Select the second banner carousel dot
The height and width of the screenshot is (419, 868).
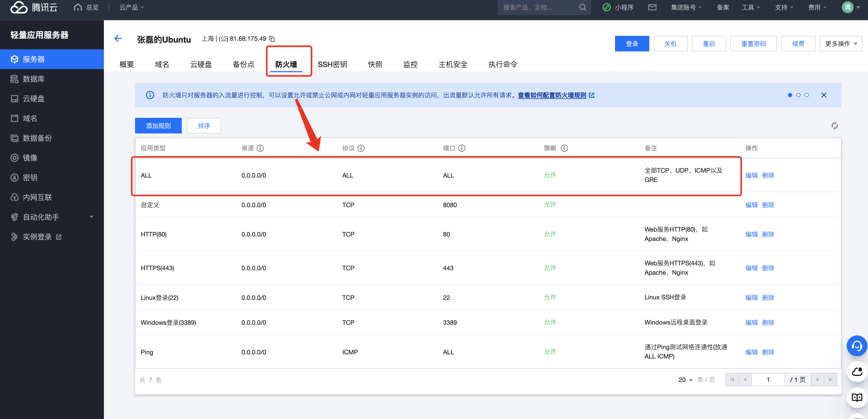click(x=798, y=95)
